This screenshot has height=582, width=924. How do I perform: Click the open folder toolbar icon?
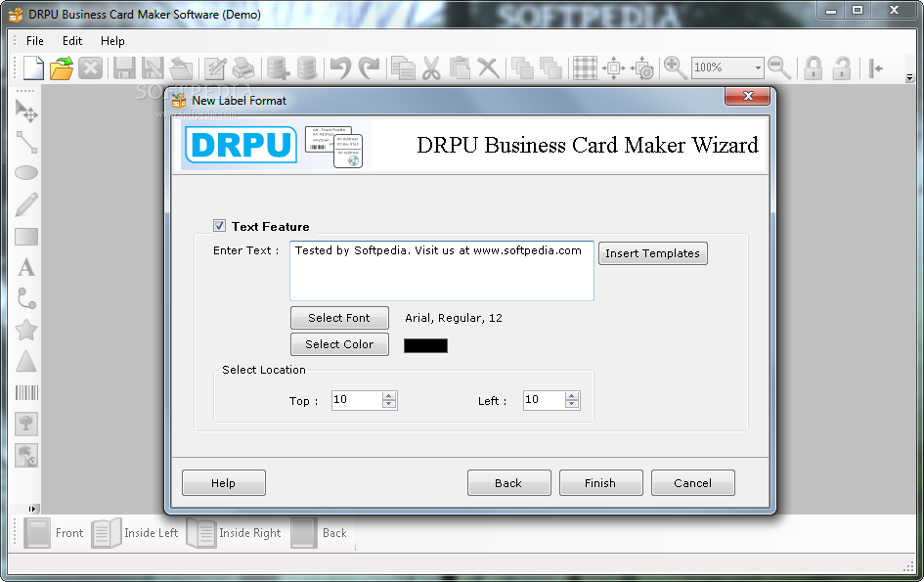click(62, 67)
